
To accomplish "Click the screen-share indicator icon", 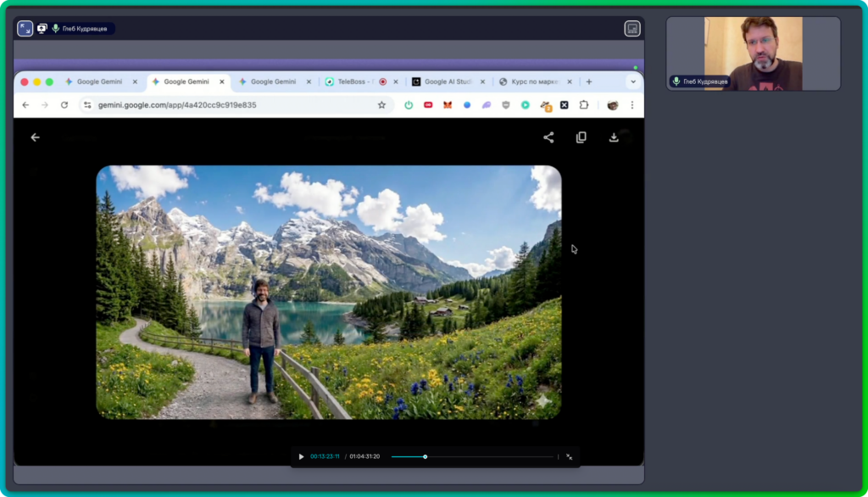I will 42,28.
